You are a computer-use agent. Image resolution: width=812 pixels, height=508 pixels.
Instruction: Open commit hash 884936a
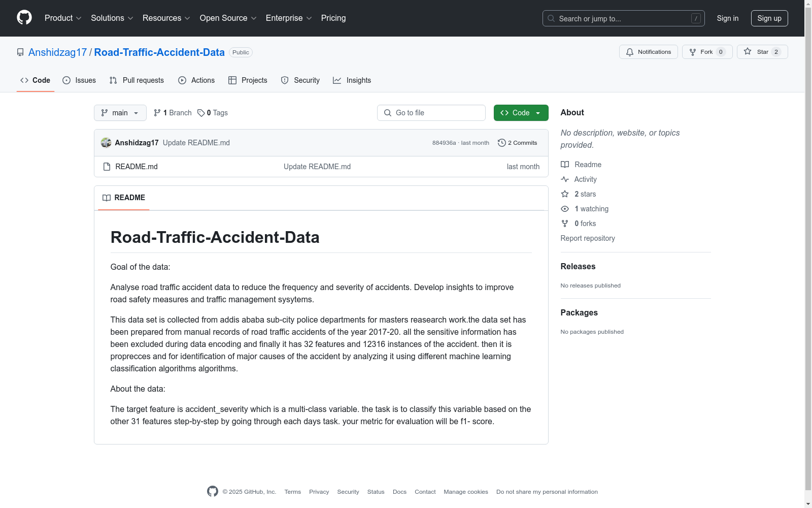[444, 143]
